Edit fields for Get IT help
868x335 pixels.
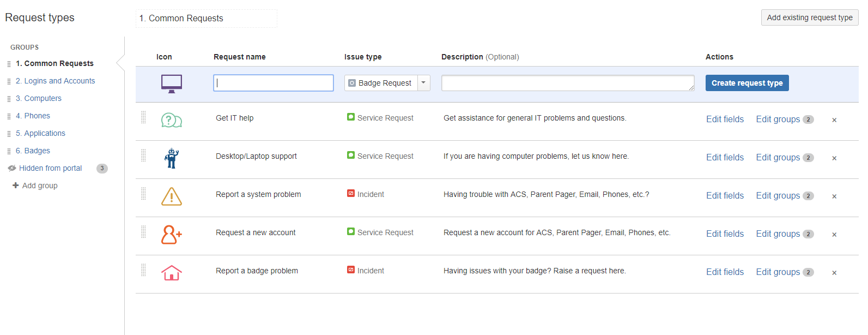point(725,119)
